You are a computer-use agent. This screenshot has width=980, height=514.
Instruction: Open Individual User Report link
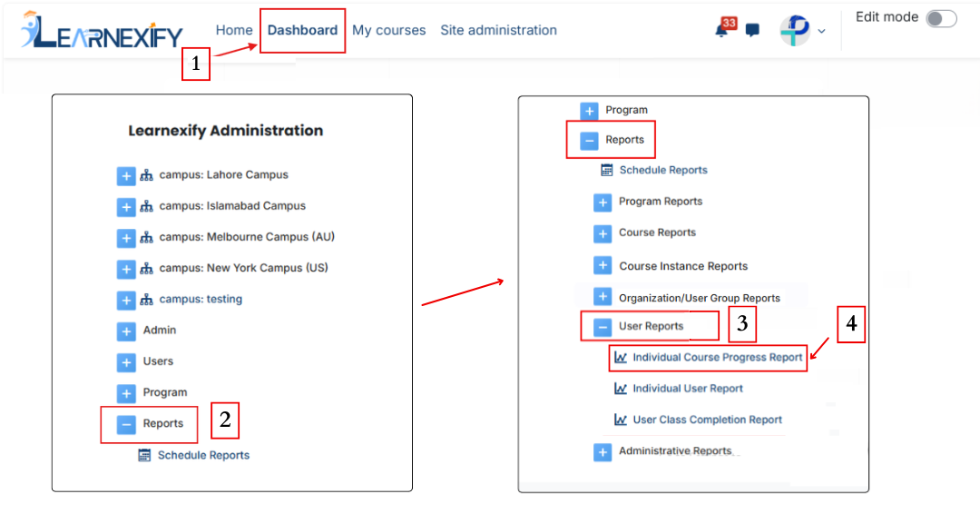pyautogui.click(x=688, y=389)
